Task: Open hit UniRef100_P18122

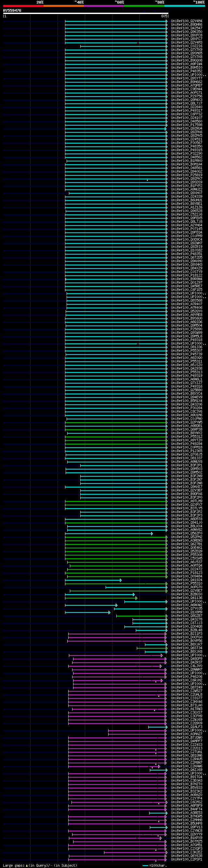Action: pyautogui.click(x=187, y=275)
